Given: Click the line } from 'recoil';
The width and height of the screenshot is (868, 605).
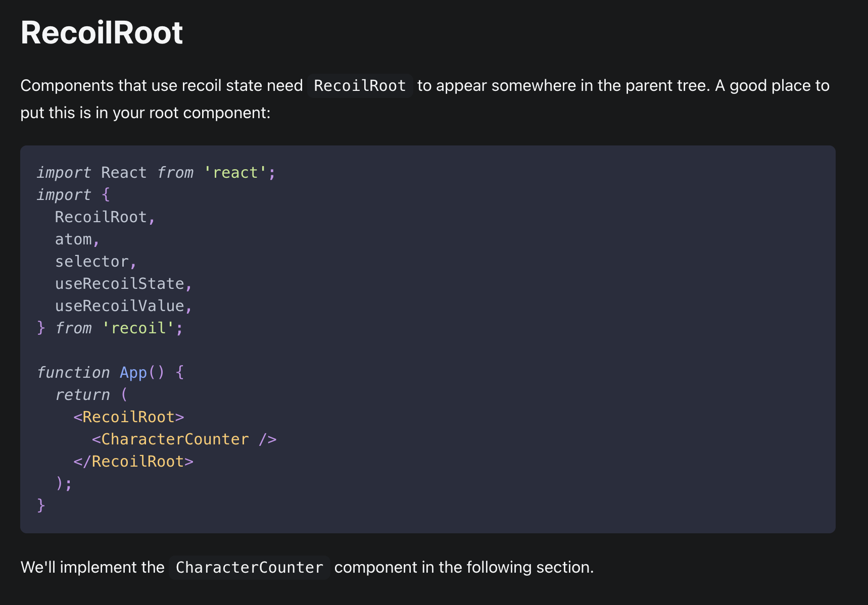Looking at the screenshot, I should click(110, 328).
